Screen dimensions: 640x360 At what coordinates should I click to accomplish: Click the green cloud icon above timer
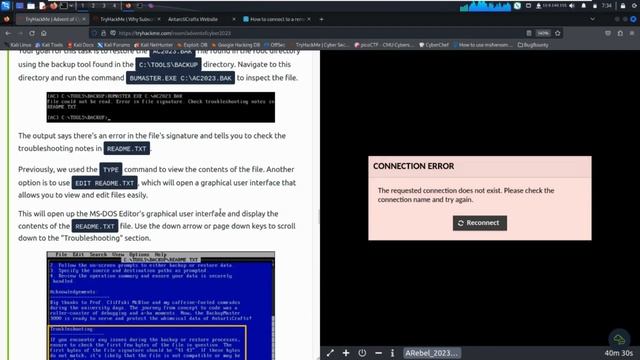pyautogui.click(x=619, y=339)
